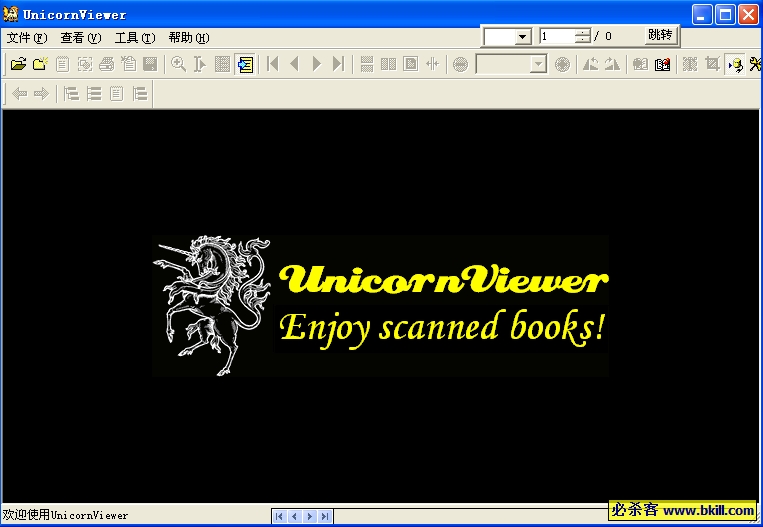Screen dimensions: 763x527
Task: Open the 帮助(H) menu
Action: point(189,37)
